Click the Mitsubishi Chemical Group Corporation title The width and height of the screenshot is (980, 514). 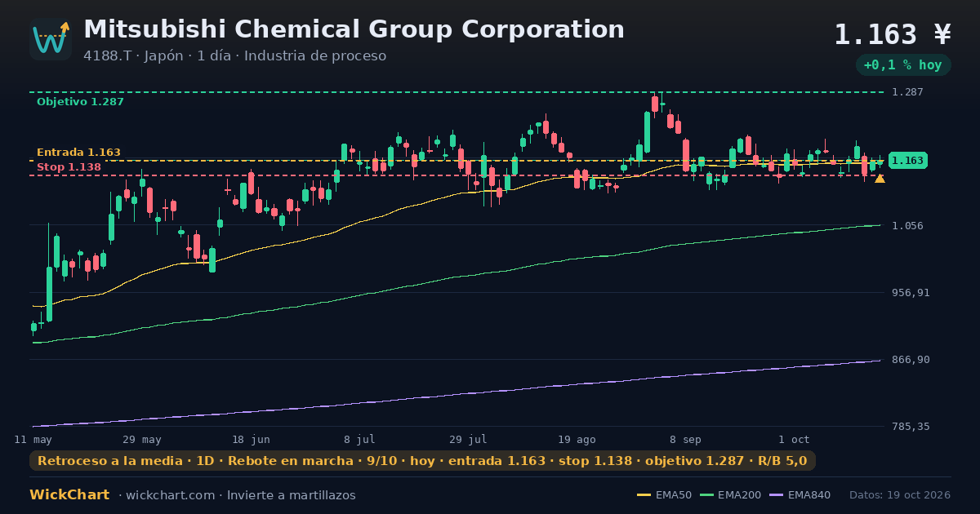[x=354, y=29]
